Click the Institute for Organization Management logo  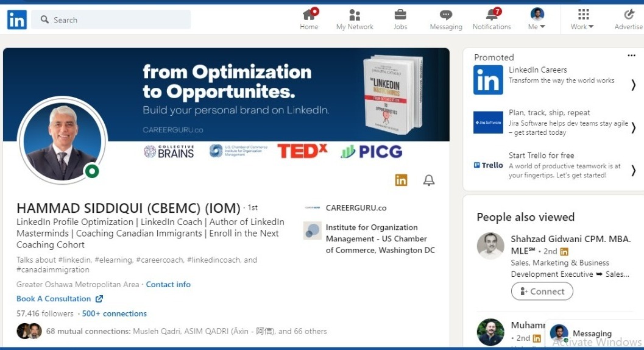312,230
